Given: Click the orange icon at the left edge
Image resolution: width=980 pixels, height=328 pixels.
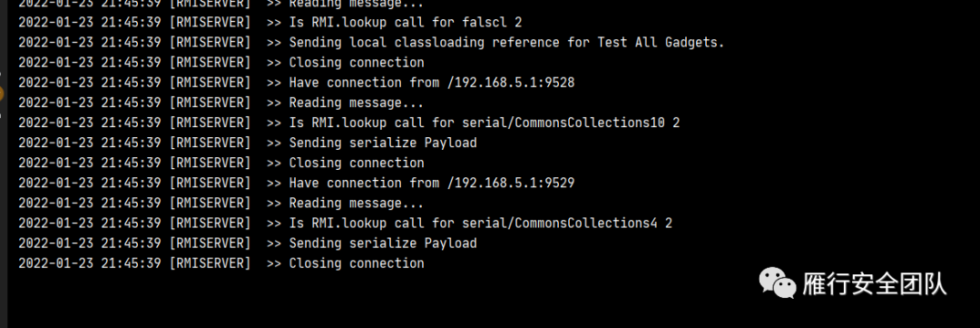Looking at the screenshot, I should pos(2,94).
